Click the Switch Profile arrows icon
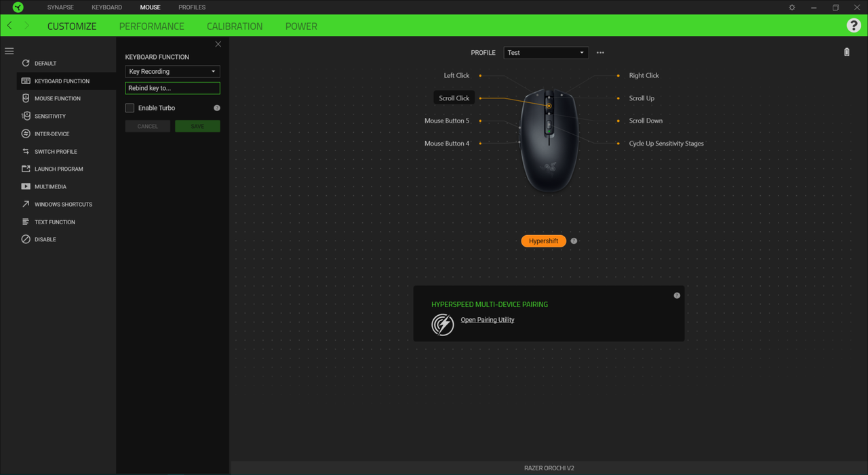The height and width of the screenshot is (475, 868). click(26, 151)
